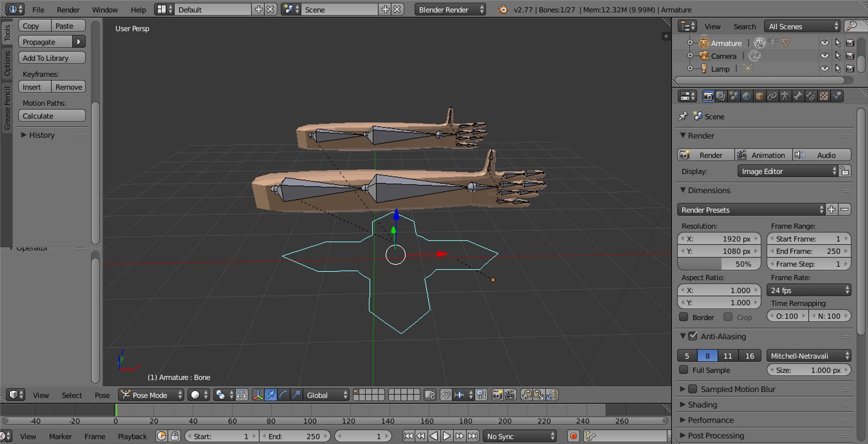This screenshot has width=868, height=444.
Task: Click the Animation render button
Action: pos(764,155)
